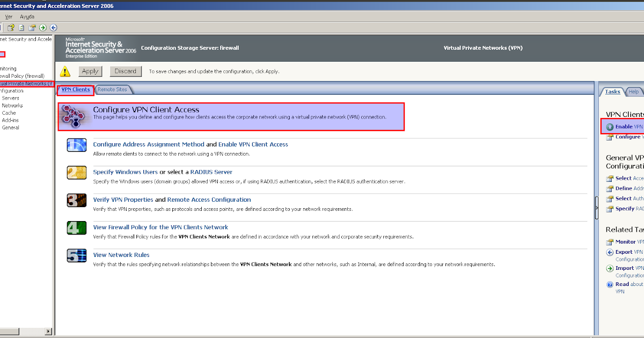This screenshot has width=644, height=338.
Task: Select the Help tab in the right pane
Action: click(634, 92)
